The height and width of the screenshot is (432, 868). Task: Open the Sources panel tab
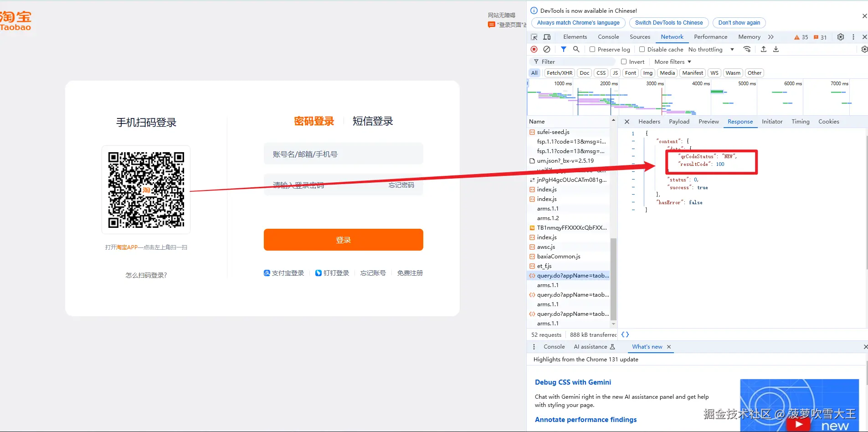click(640, 37)
